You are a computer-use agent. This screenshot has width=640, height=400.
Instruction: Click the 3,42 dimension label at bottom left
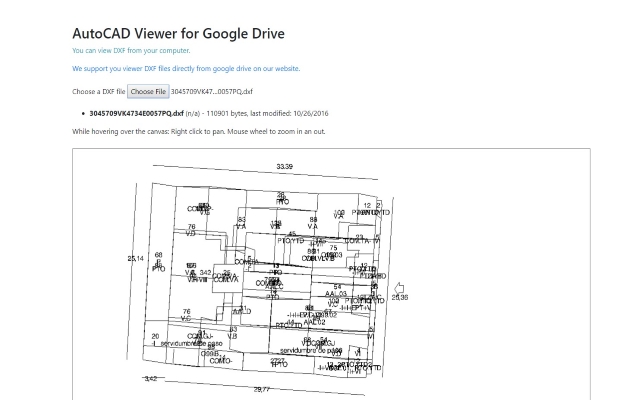[x=150, y=379]
